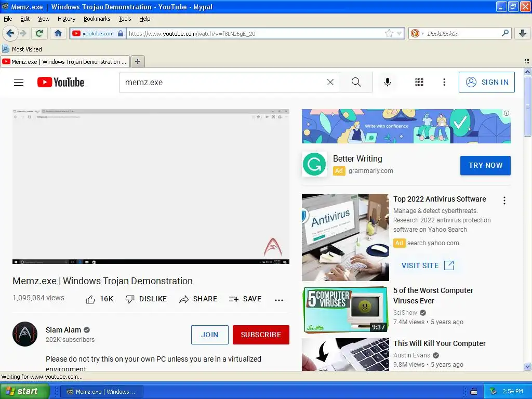Click the SIGN IN button
Image resolution: width=532 pixels, height=399 pixels.
click(486, 82)
